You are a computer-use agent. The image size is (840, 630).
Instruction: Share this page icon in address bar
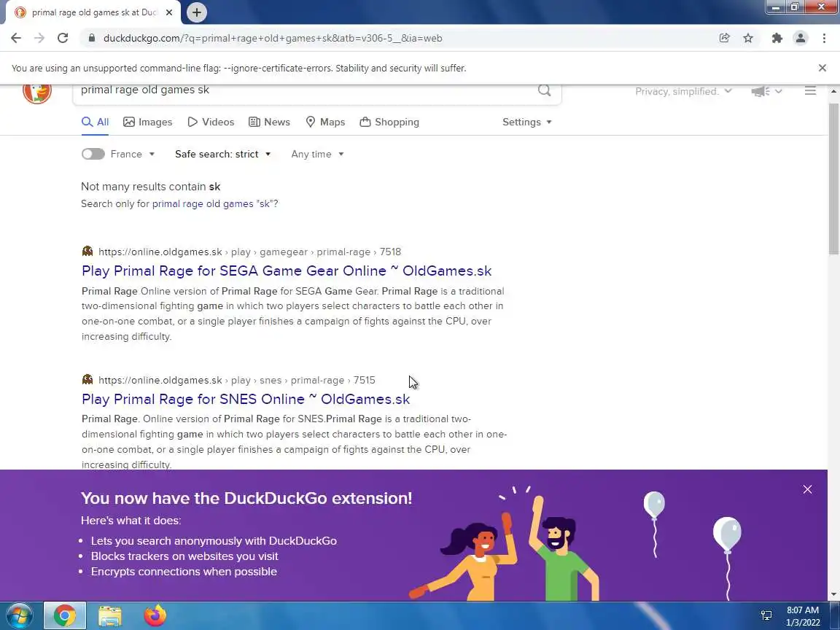point(724,38)
